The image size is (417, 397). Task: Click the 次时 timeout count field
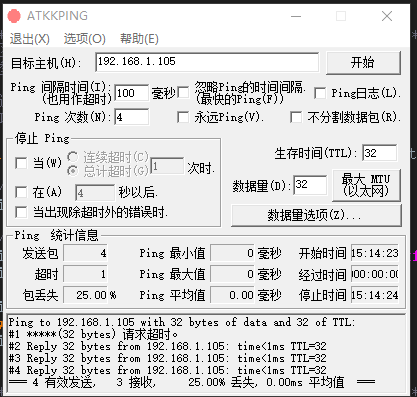pos(167,166)
